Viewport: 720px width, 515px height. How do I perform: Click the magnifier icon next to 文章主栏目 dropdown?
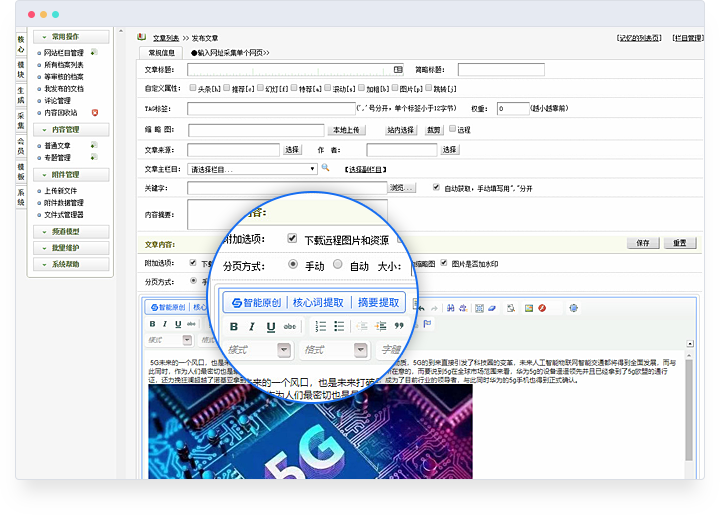tap(326, 168)
